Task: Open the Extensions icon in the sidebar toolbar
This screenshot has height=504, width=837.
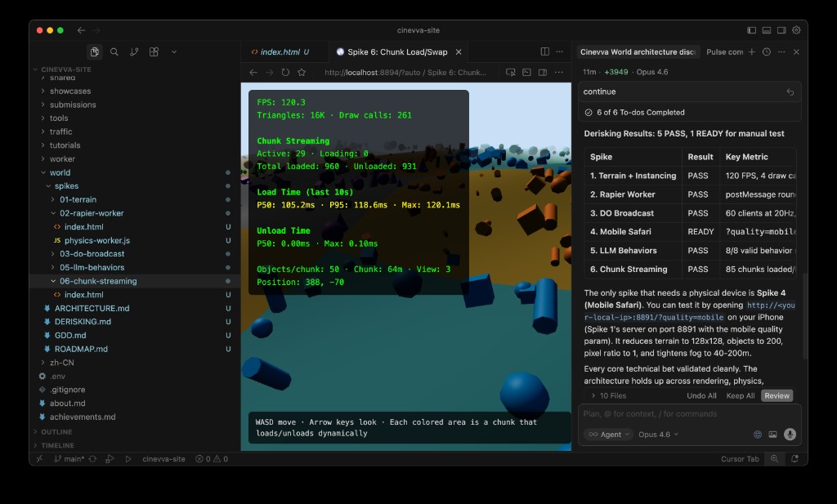Action: pos(154,51)
